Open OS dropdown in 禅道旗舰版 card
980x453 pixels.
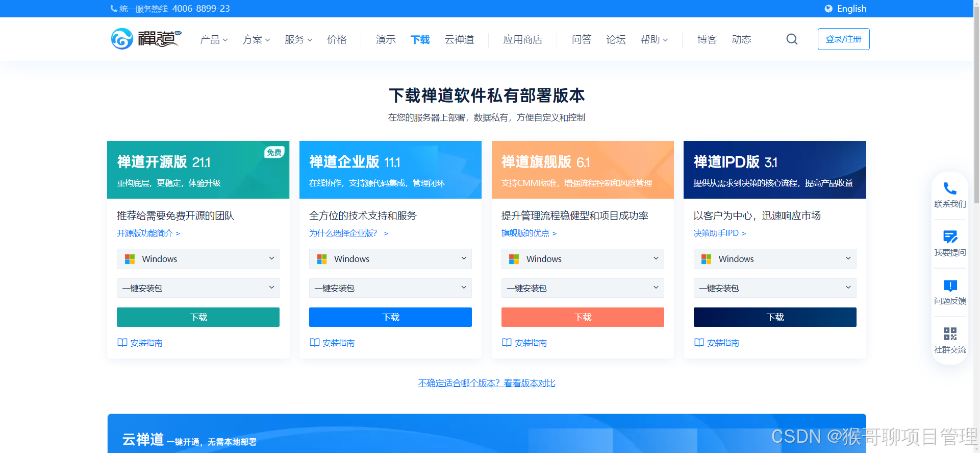[x=583, y=259]
